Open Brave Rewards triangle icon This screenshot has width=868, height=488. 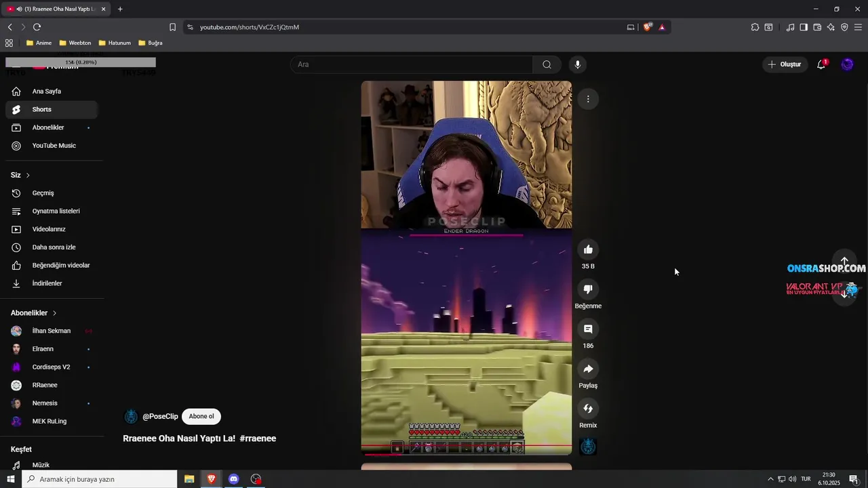tap(662, 27)
